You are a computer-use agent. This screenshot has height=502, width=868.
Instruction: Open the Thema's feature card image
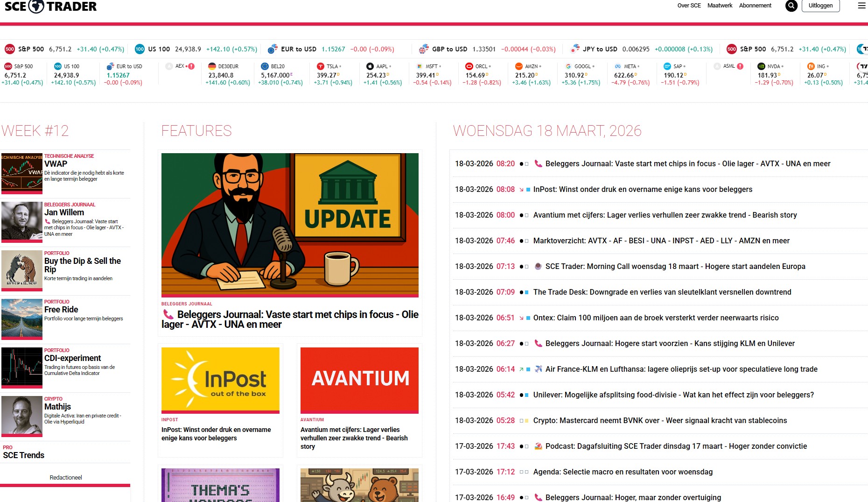pos(220,485)
